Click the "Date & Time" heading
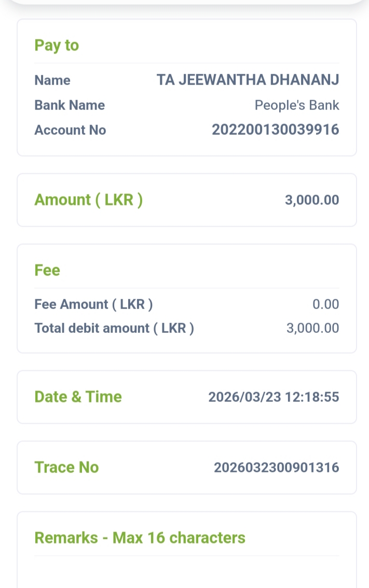 coord(78,397)
